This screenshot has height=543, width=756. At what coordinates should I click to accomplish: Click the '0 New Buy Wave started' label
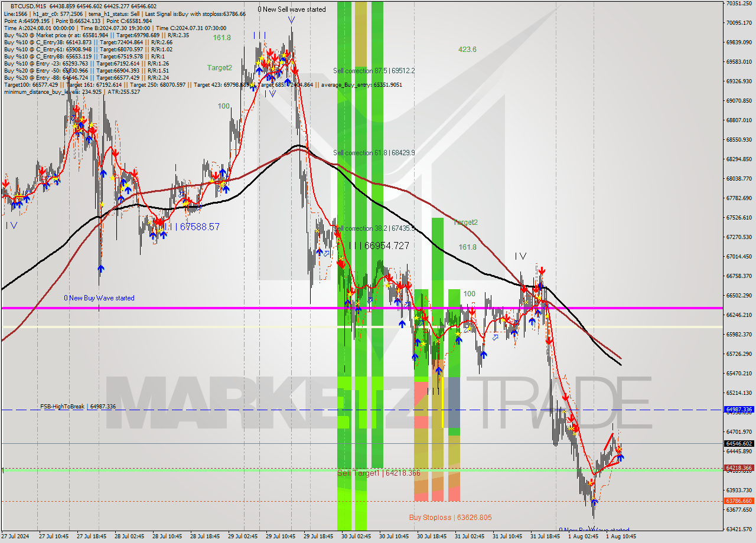pos(99,298)
